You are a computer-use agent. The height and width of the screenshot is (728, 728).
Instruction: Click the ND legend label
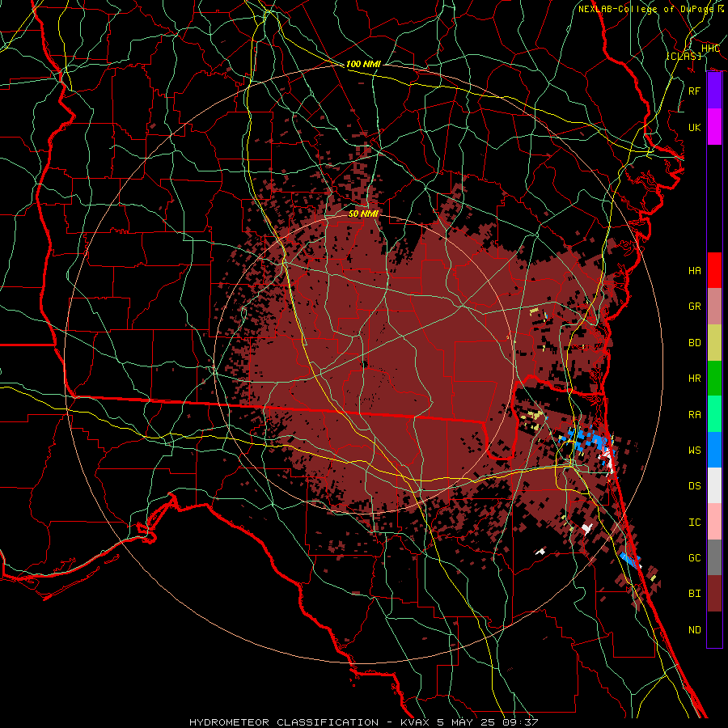[695, 630]
